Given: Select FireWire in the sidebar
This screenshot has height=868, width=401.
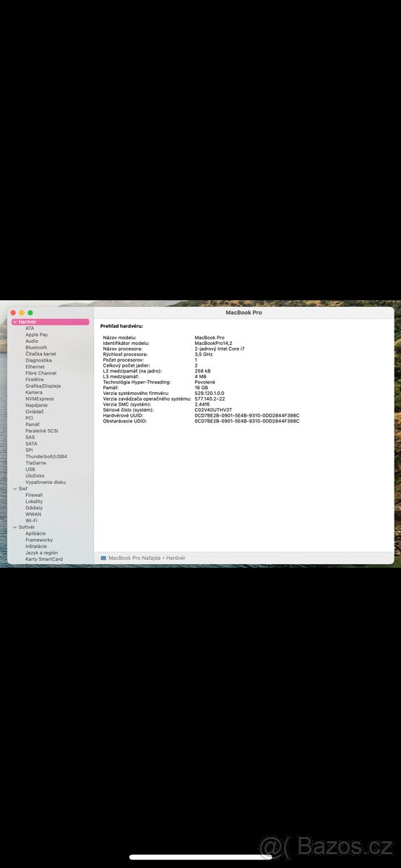Looking at the screenshot, I should pos(35,380).
